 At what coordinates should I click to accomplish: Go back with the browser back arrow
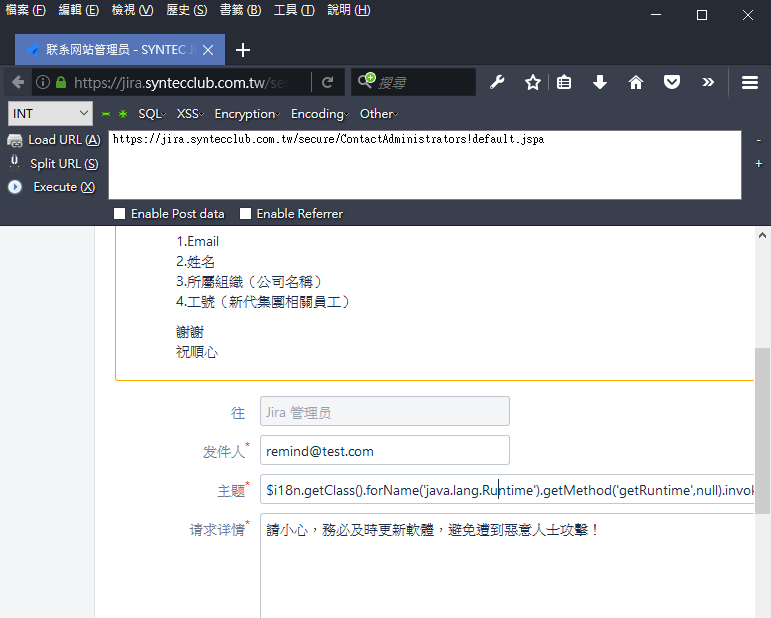(x=18, y=82)
